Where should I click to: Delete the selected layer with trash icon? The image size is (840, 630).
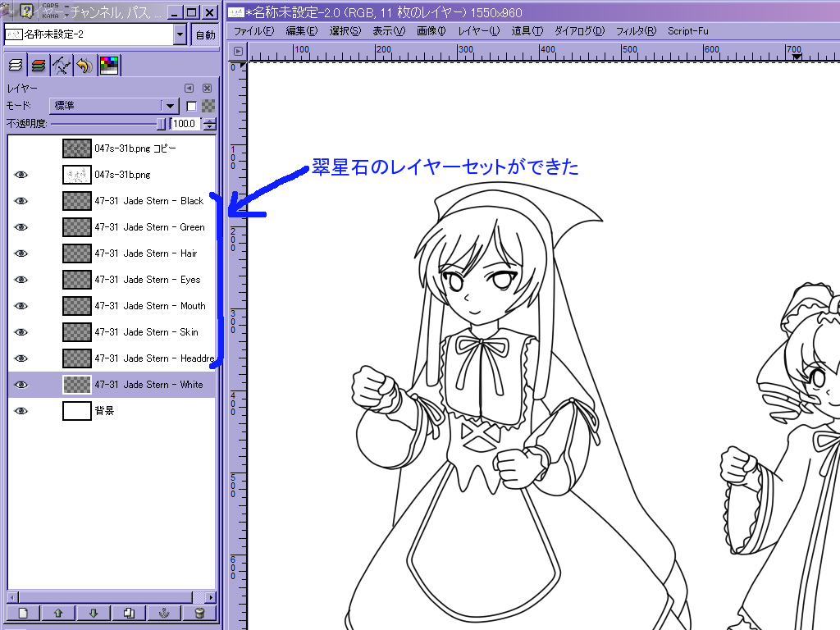point(200,613)
